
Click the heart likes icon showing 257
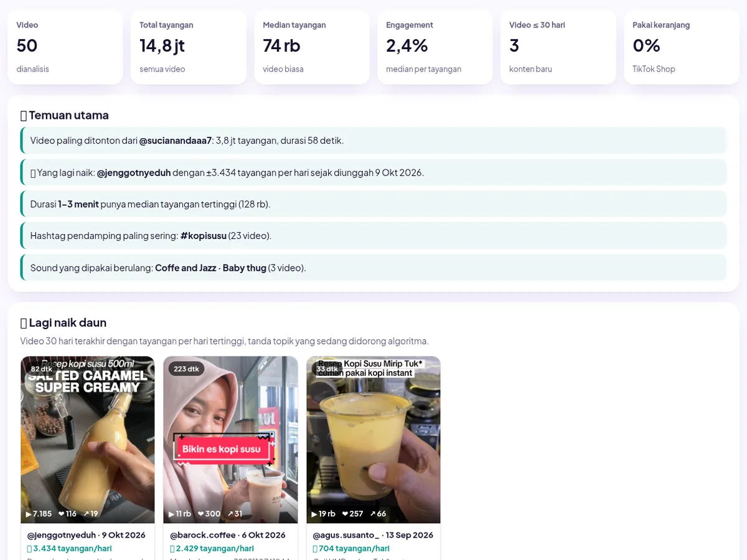pyautogui.click(x=344, y=514)
